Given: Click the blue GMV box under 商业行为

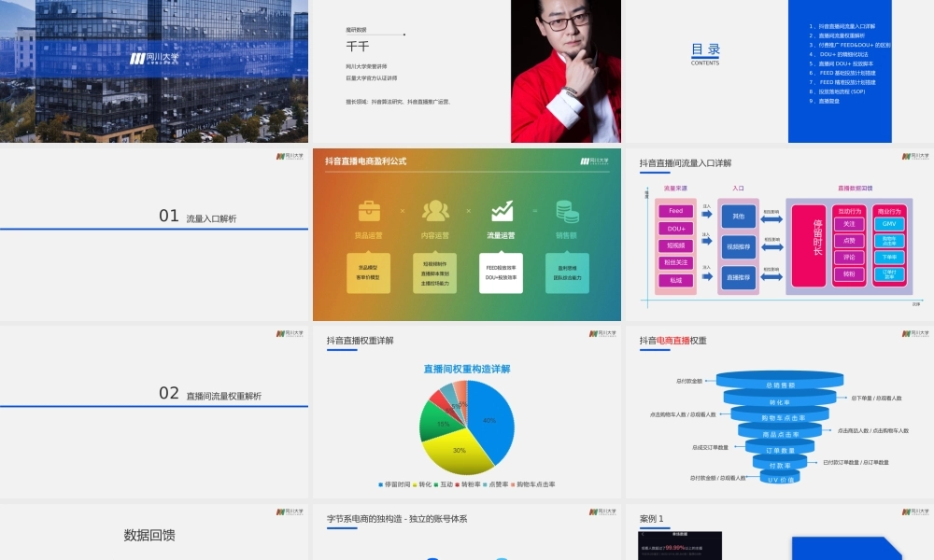Looking at the screenshot, I should 889,224.
